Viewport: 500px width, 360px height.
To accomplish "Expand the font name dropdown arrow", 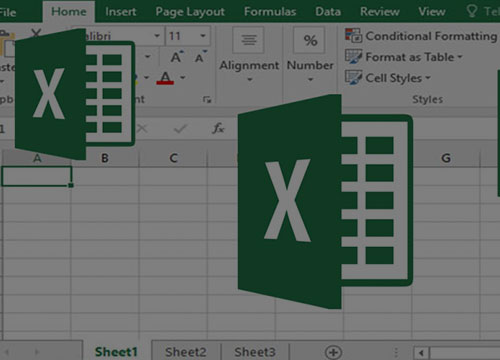I will point(157,36).
